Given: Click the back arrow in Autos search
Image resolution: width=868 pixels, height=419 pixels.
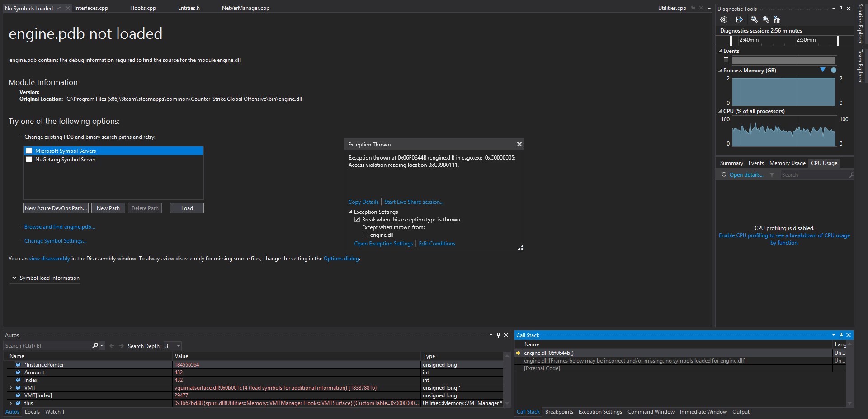Looking at the screenshot, I should (x=112, y=346).
